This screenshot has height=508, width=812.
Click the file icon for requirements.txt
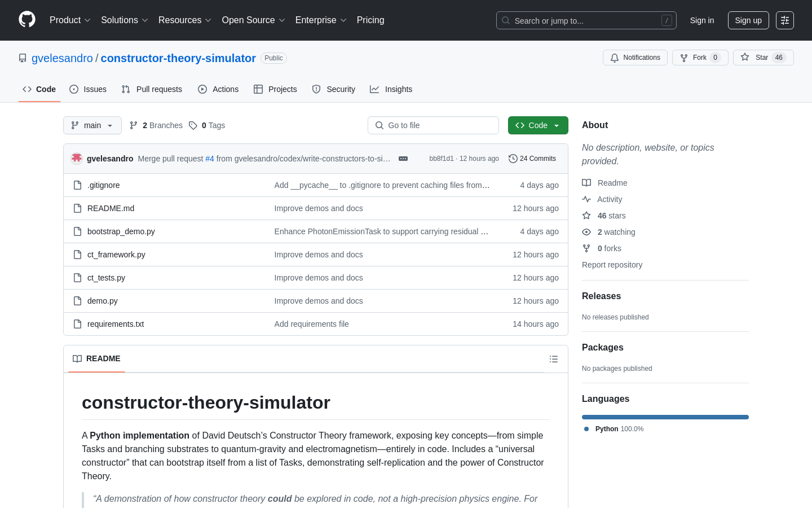(78, 324)
